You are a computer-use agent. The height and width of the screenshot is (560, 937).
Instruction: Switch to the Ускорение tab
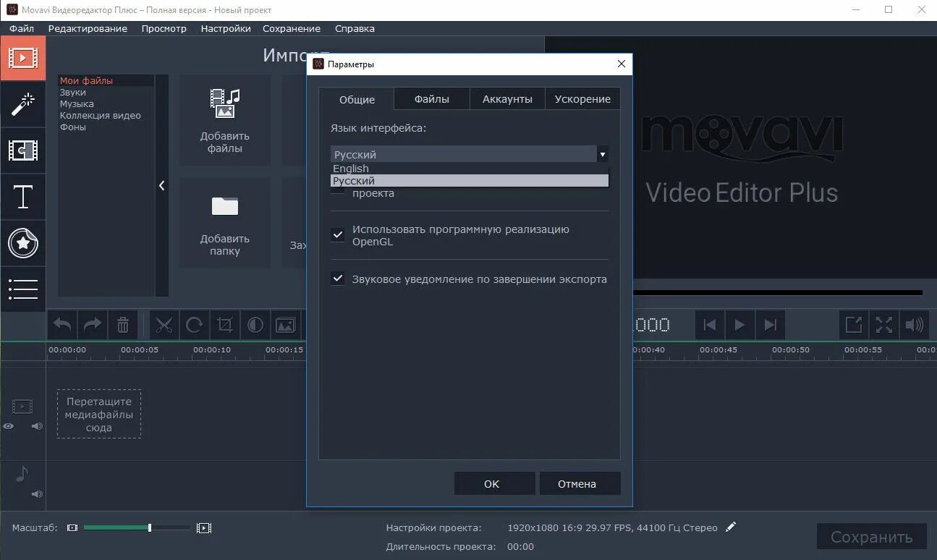tap(582, 99)
